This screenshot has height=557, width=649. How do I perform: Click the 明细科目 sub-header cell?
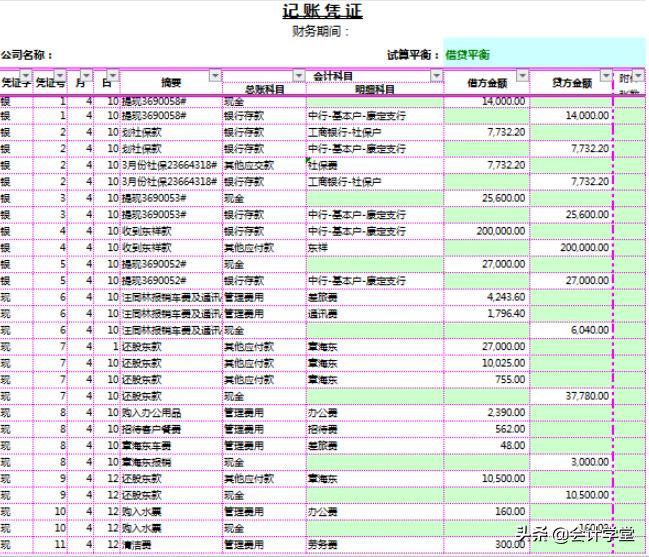pyautogui.click(x=375, y=89)
